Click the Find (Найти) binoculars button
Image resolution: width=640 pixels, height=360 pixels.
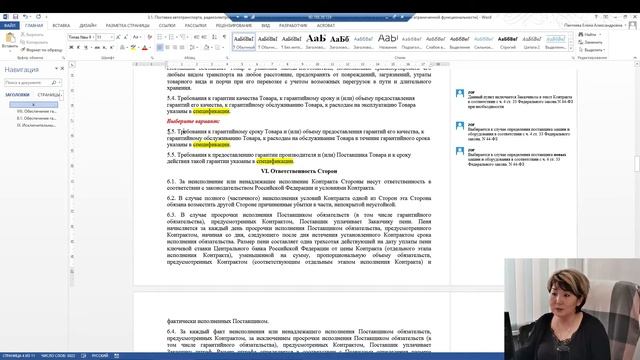[x=587, y=35]
